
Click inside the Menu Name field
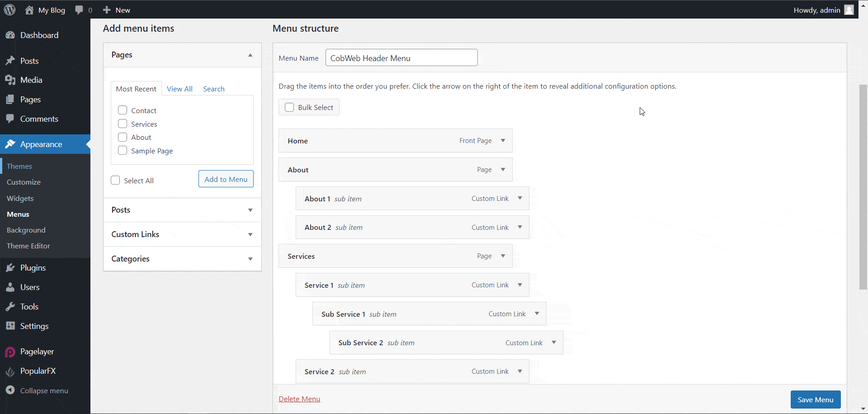(x=401, y=57)
